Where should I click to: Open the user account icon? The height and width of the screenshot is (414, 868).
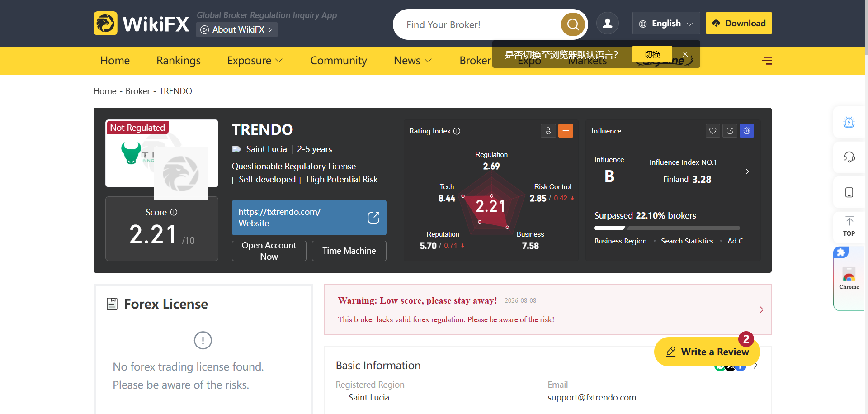[x=608, y=23]
